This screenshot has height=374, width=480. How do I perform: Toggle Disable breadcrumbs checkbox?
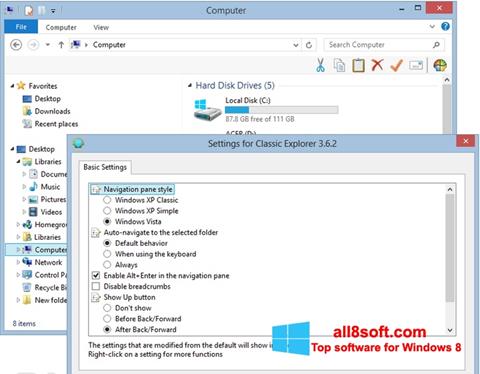[96, 286]
